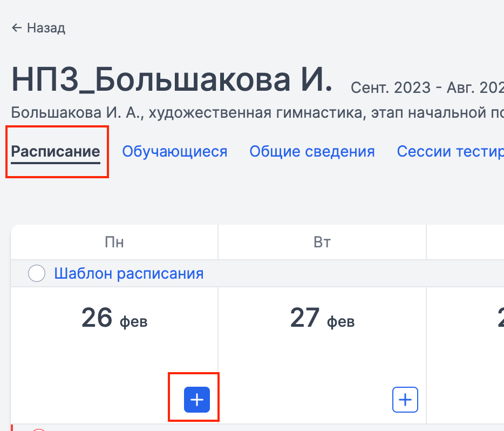Click the 27 фев date label
The image size is (504, 431).
(x=322, y=319)
